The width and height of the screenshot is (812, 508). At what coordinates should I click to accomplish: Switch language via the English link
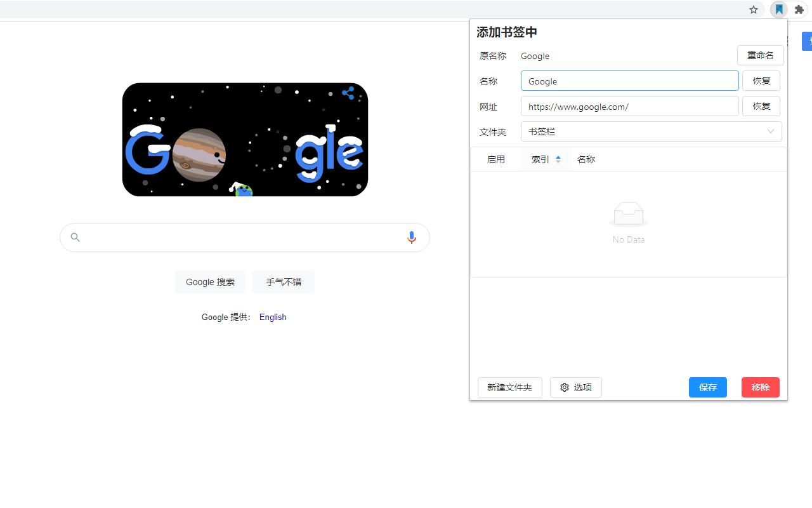coord(273,317)
